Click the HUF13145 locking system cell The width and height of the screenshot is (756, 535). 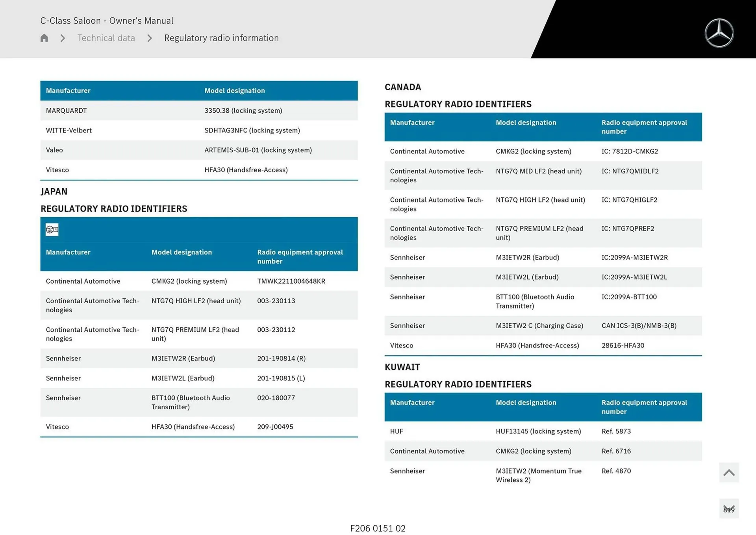(x=538, y=431)
